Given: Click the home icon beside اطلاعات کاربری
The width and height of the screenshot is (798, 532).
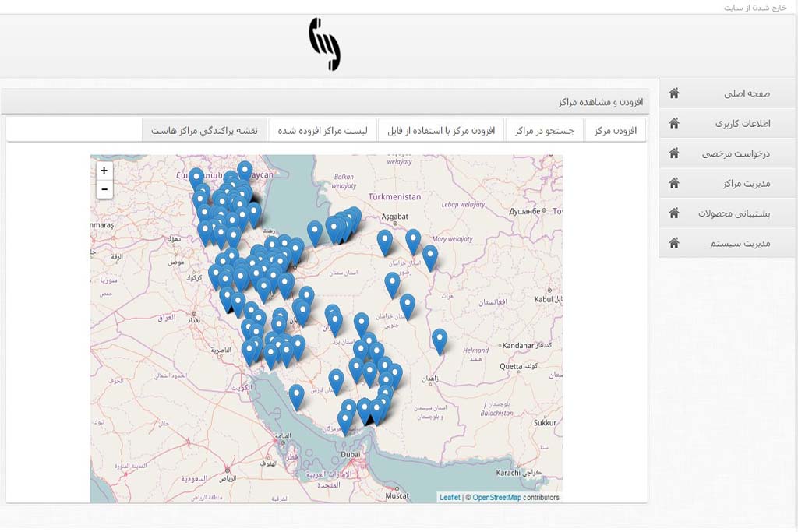Looking at the screenshot, I should tap(674, 123).
